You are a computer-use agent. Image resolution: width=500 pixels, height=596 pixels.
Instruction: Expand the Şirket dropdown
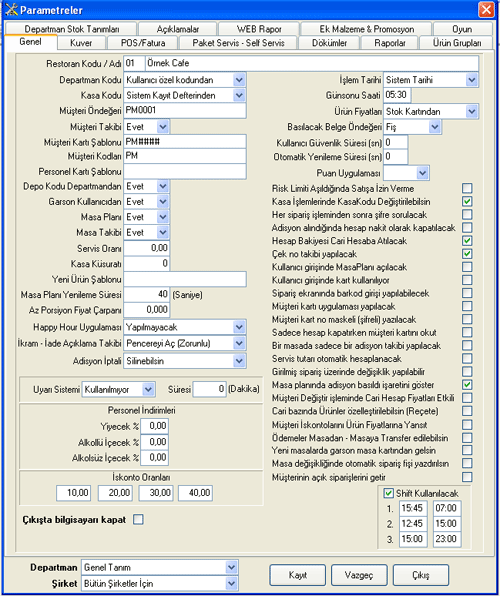(231, 583)
